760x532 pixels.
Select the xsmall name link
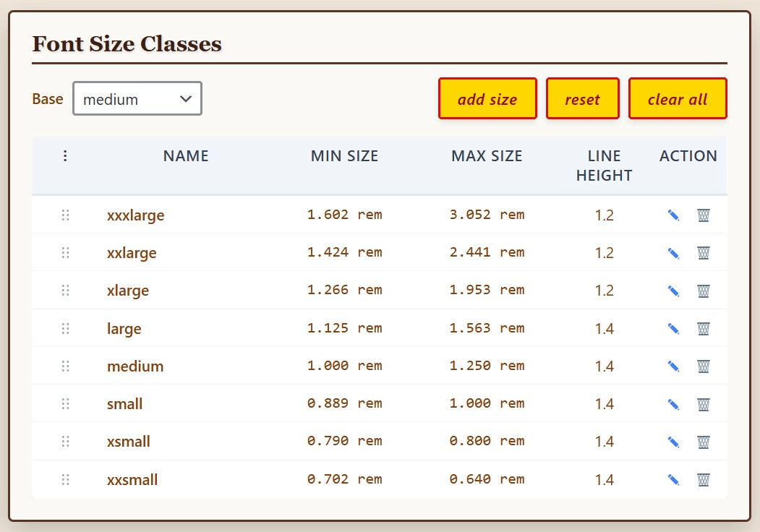[128, 441]
